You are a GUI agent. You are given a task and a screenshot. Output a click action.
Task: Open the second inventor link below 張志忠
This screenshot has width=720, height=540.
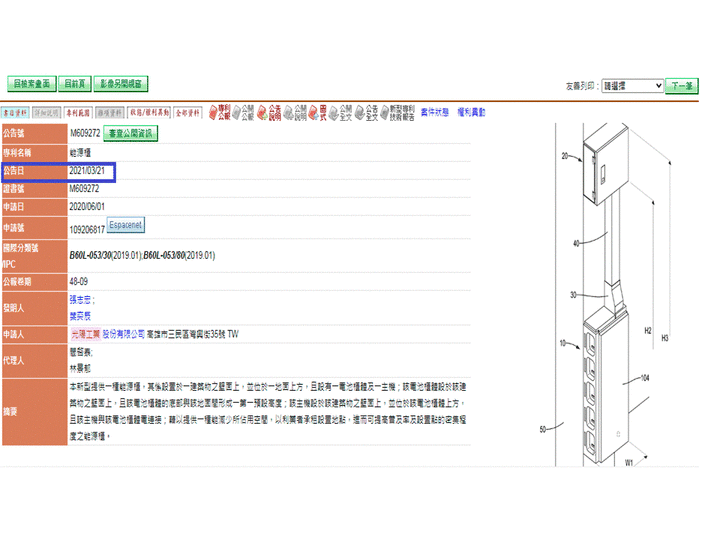[x=80, y=316]
